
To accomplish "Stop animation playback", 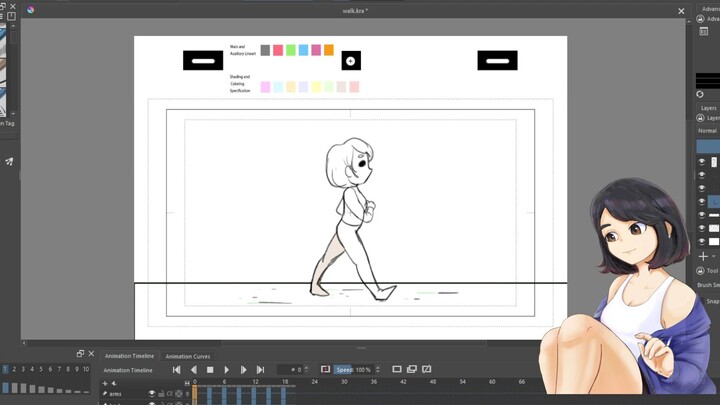I will coord(210,370).
